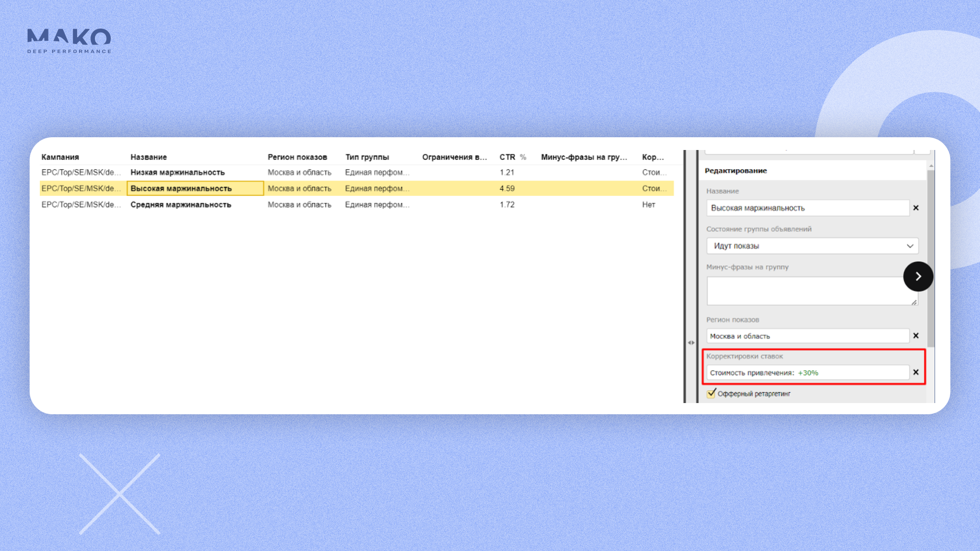
Task: Click the Название input with Высокая маржинальность
Action: coord(808,208)
